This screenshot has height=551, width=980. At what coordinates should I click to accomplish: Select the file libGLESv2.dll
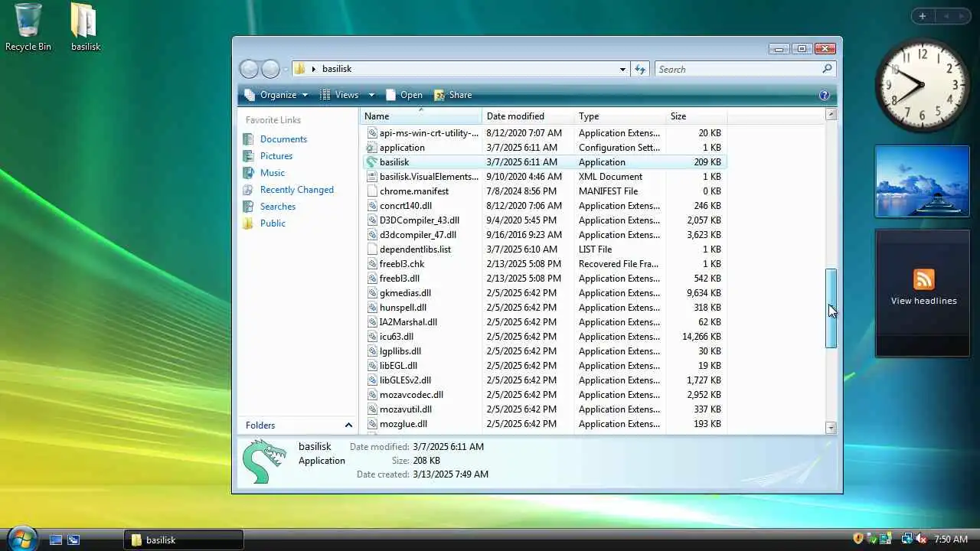pos(405,380)
